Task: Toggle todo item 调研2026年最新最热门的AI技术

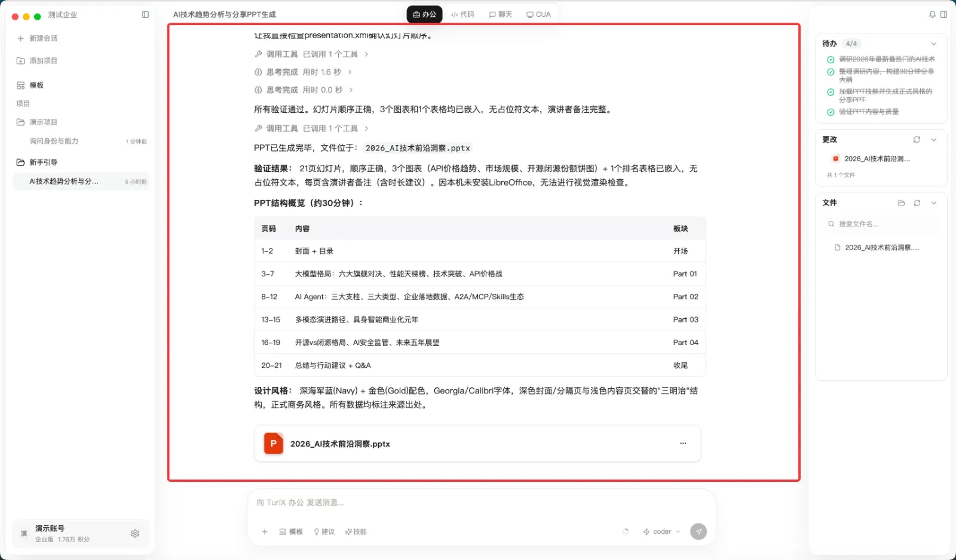Action: pyautogui.click(x=831, y=60)
